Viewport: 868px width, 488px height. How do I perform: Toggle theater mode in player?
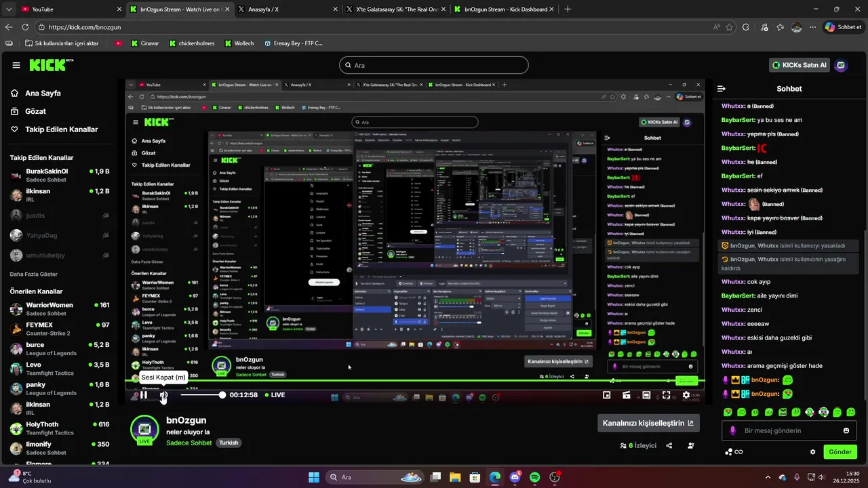coord(646,395)
